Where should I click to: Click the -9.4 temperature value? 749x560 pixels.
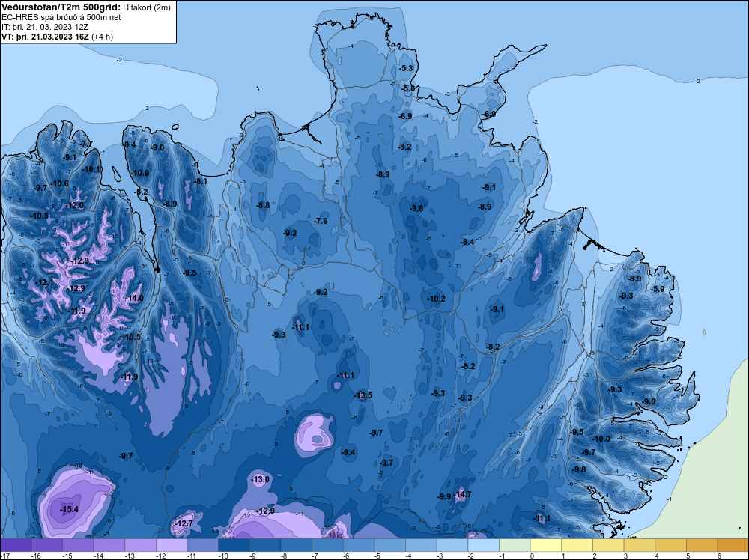click(x=349, y=452)
